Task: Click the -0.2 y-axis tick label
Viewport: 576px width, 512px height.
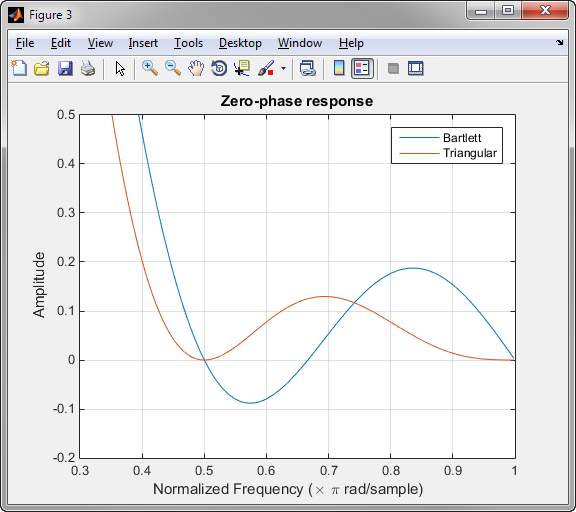Action: (64, 458)
